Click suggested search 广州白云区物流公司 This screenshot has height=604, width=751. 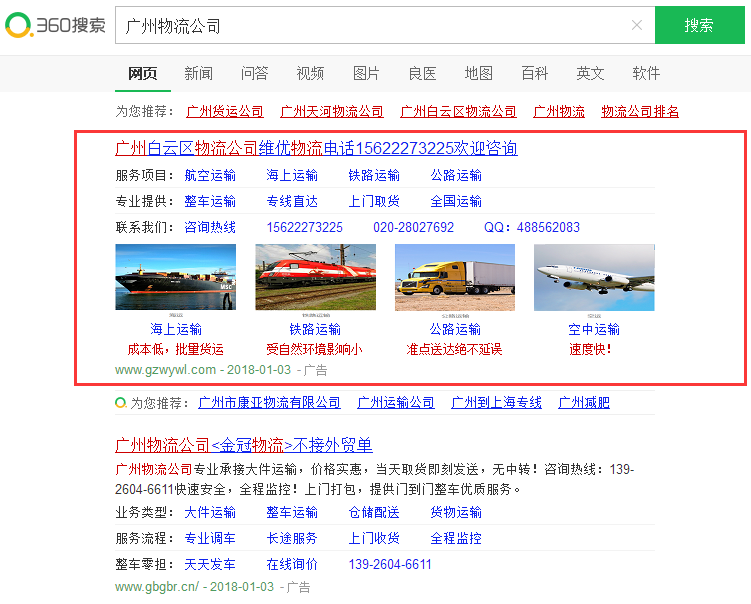(458, 112)
